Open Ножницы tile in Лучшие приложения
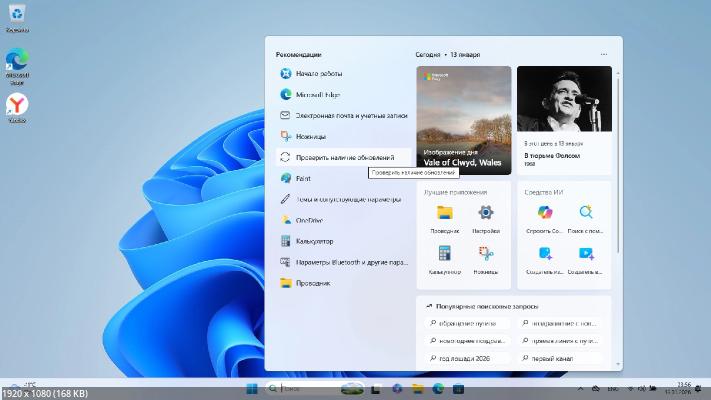The image size is (711, 400). pyautogui.click(x=486, y=254)
